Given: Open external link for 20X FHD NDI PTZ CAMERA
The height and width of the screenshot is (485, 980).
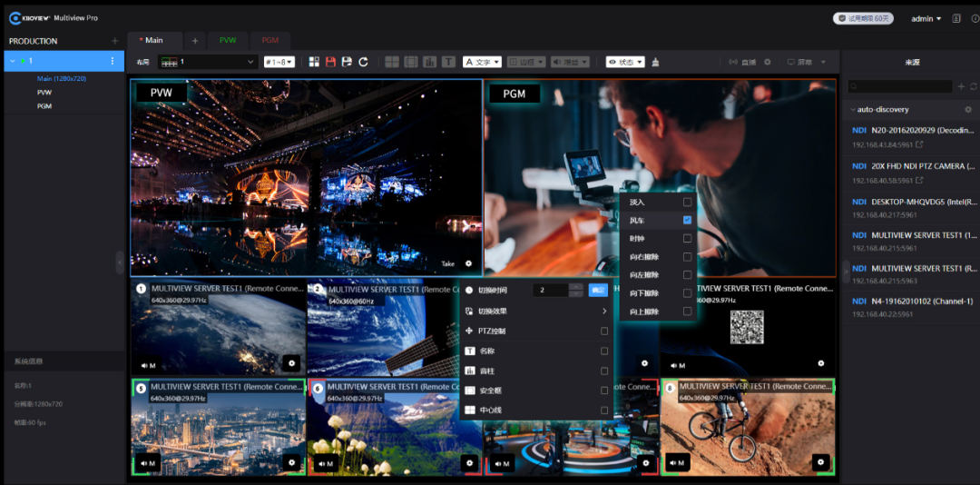Looking at the screenshot, I should [x=919, y=181].
